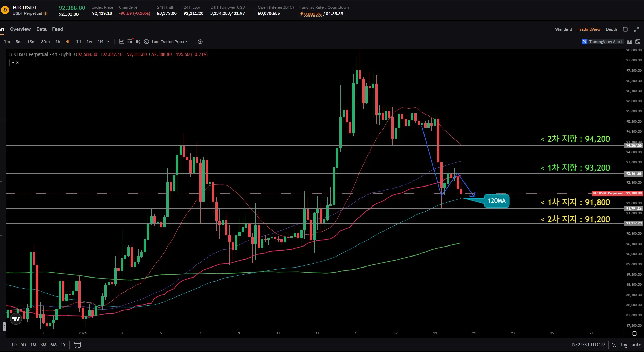Click the TradingView Alert button
This screenshot has width=644, height=352.
pyautogui.click(x=602, y=42)
